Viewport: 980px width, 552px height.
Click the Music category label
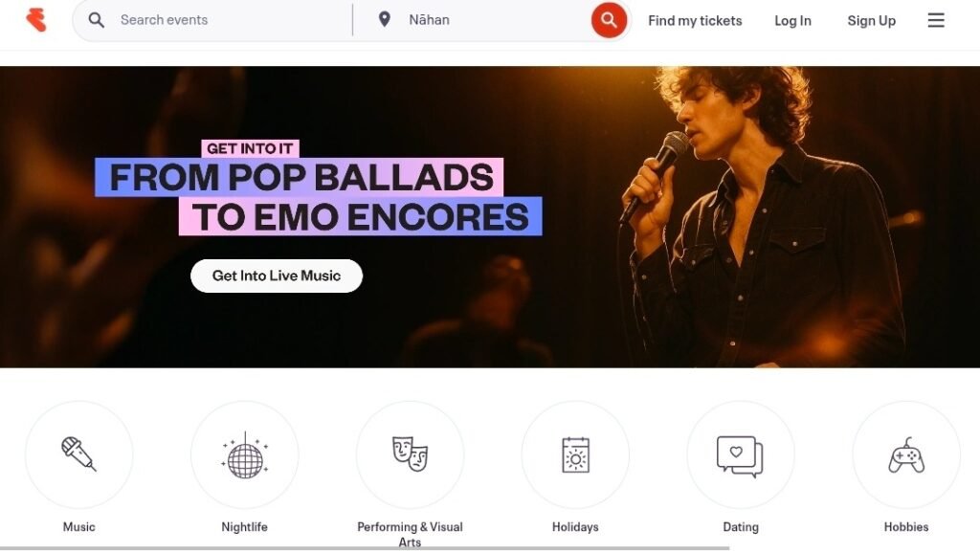78,526
